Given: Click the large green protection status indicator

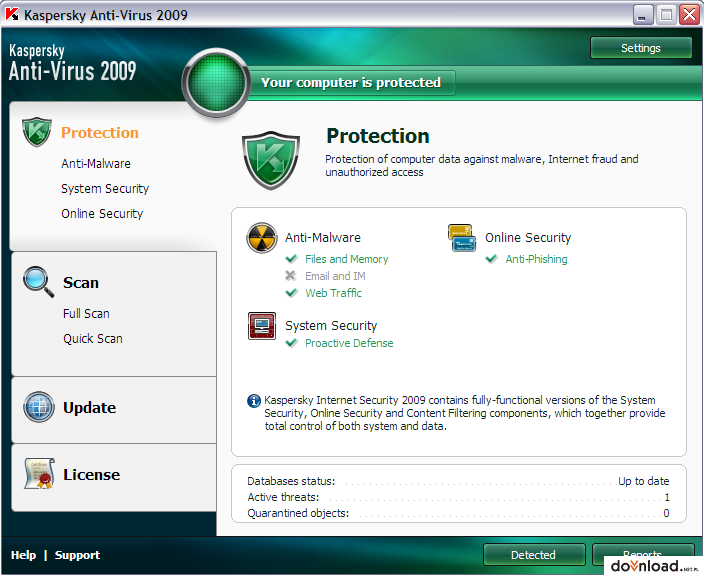Looking at the screenshot, I should coord(216,83).
